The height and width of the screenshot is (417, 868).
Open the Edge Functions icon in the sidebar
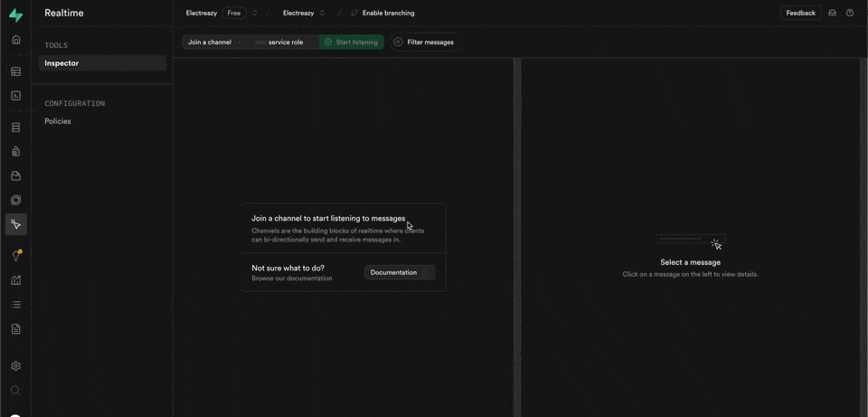click(16, 200)
